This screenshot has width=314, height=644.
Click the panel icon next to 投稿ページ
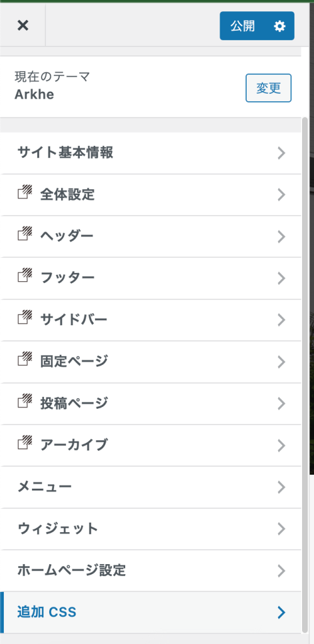(x=25, y=401)
